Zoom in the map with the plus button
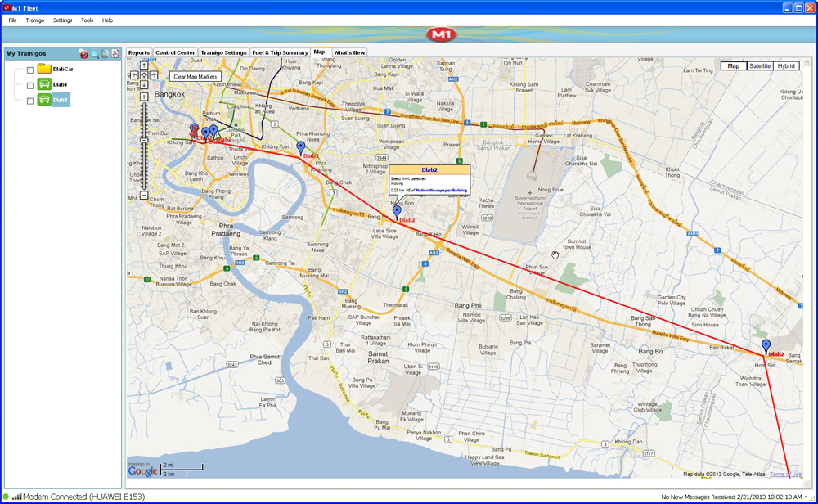Viewport: 818px width, 504px height. [144, 97]
